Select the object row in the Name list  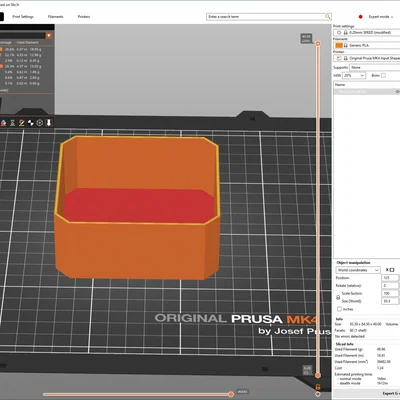(367, 91)
